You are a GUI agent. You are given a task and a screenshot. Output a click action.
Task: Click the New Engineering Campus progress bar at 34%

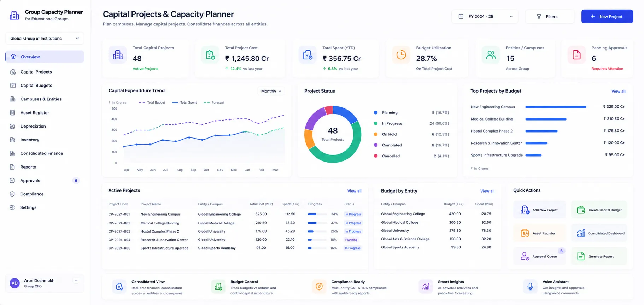317,214
